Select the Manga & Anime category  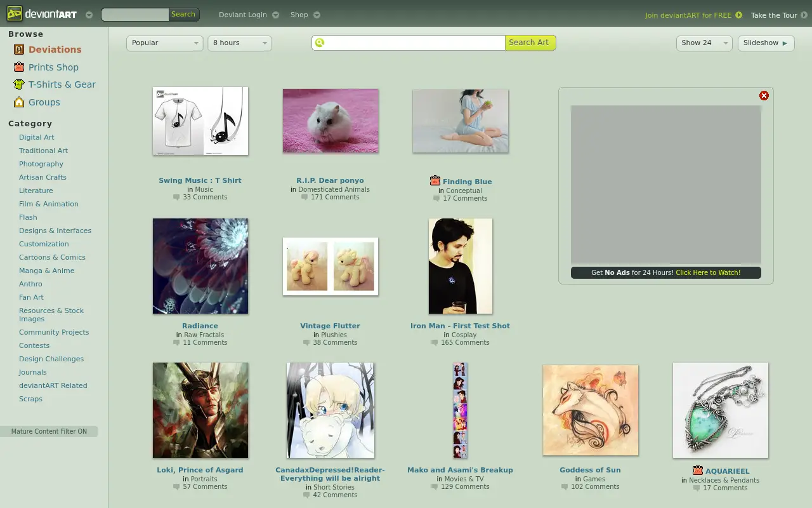coord(47,271)
